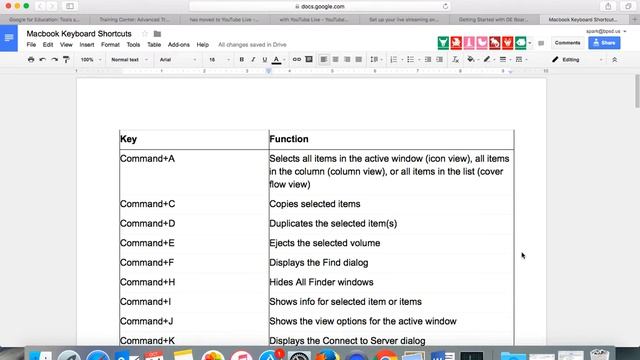This screenshot has height=360, width=640.
Task: Open the Docs home icon
Action: (9, 38)
